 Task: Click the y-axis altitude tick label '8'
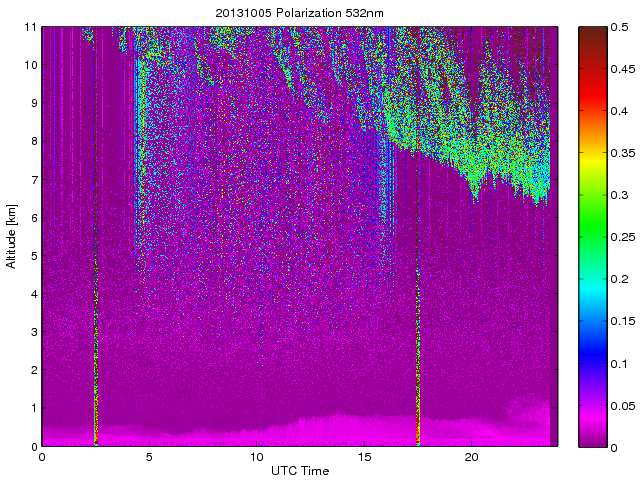[x=33, y=141]
